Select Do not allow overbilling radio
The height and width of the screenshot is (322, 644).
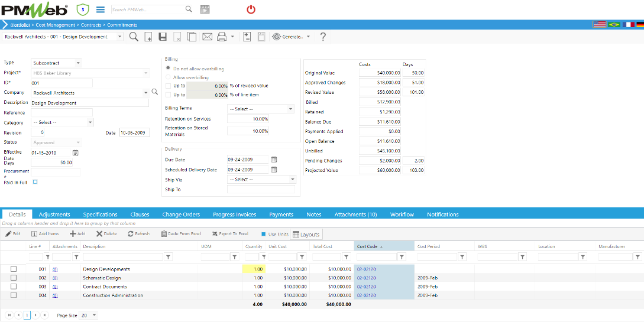pos(168,69)
